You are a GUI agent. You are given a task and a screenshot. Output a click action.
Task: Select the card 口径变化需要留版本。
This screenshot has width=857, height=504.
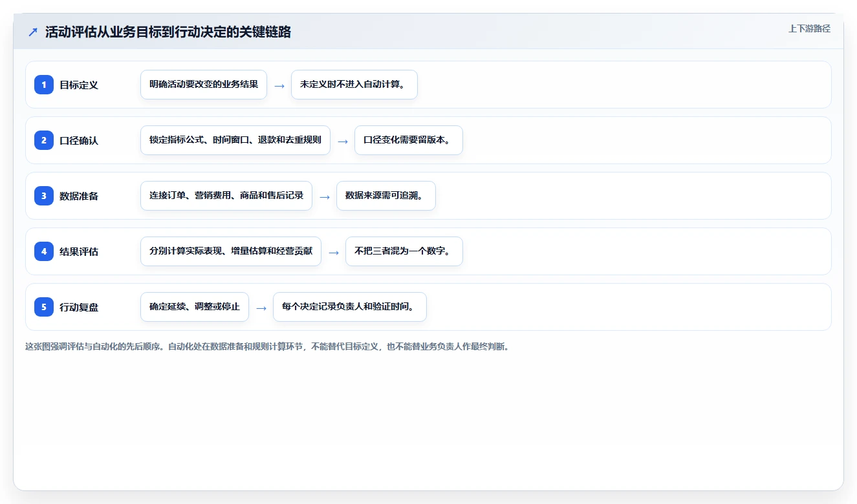(409, 140)
